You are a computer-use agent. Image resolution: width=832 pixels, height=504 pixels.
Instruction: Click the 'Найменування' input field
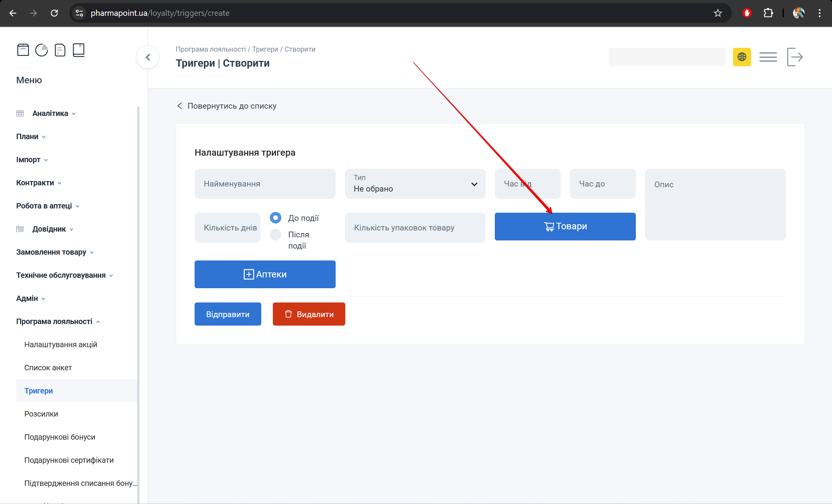pyautogui.click(x=265, y=184)
